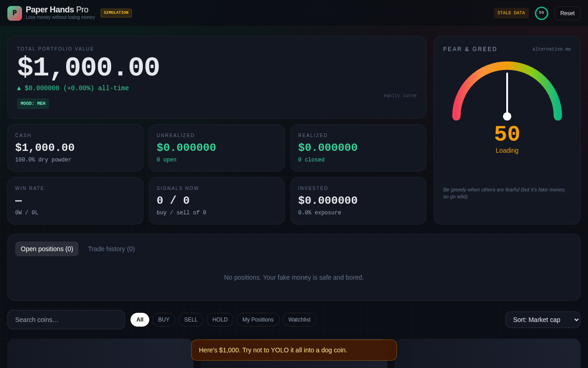Filter coins by BUY signal
Viewport: 588px width, 368px height.
[164, 320]
